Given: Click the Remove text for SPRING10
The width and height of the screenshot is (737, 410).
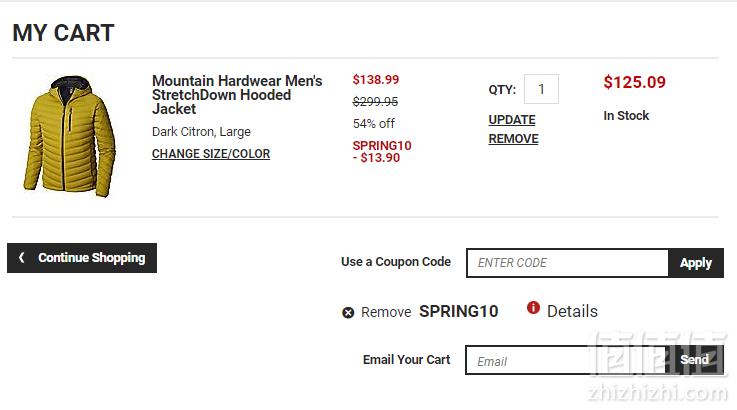Looking at the screenshot, I should [386, 312].
